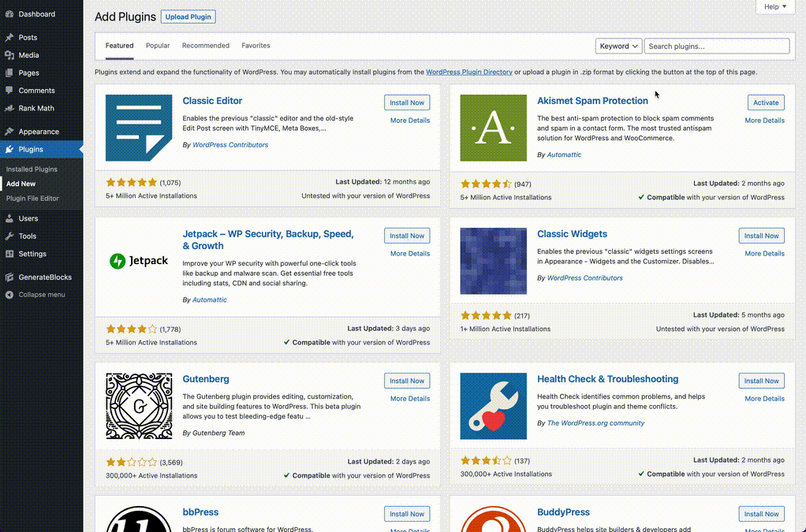Click the Health Check wrench icon
The height and width of the screenshot is (532, 806).
click(493, 406)
